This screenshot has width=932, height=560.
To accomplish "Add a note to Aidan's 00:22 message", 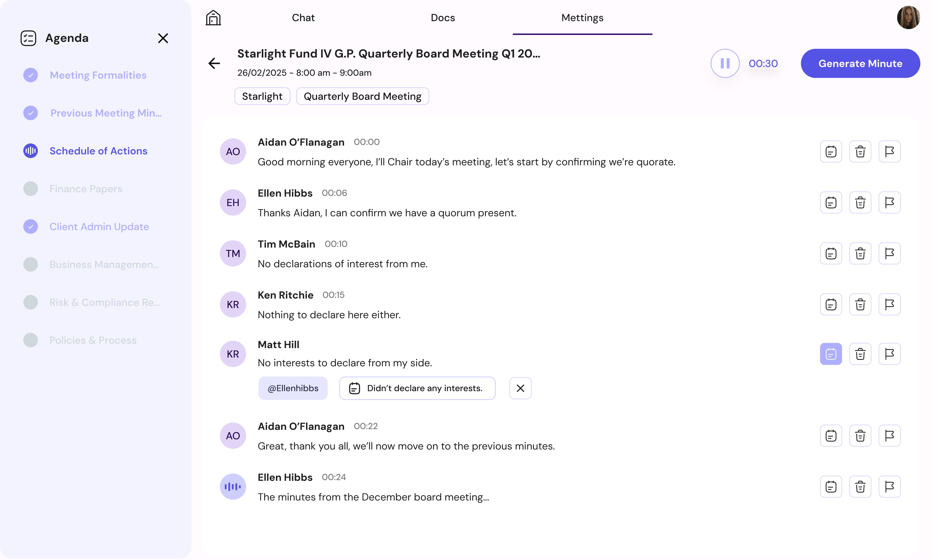I will (x=831, y=436).
